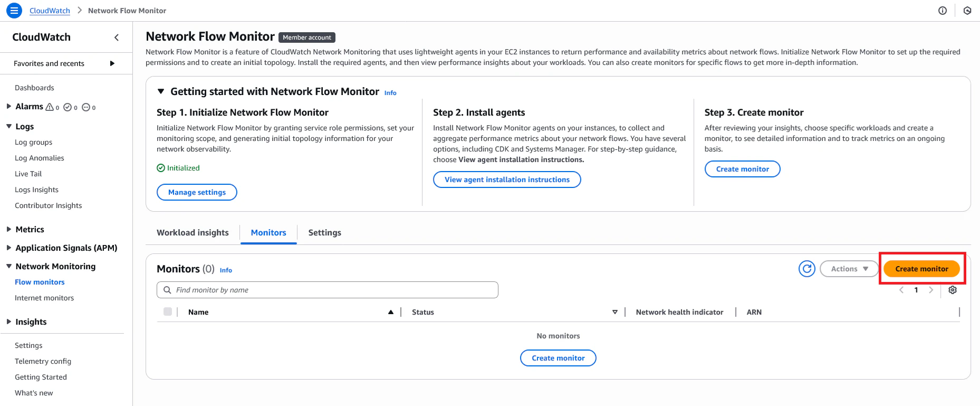Open Getting Started in the sidebar

[41, 377]
